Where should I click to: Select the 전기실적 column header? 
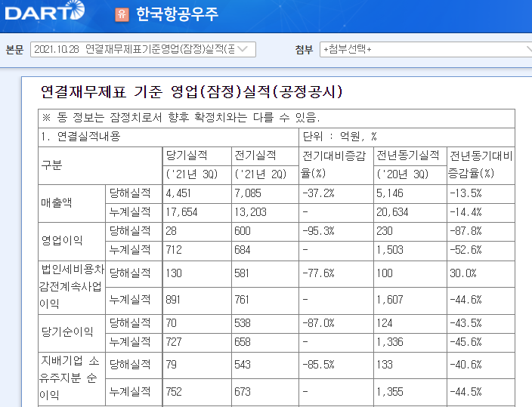(x=265, y=156)
